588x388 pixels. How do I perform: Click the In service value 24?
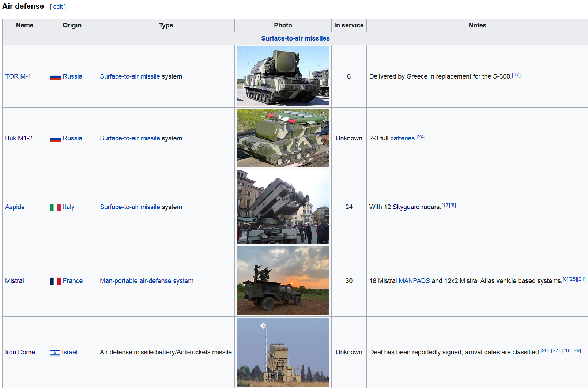[349, 207]
